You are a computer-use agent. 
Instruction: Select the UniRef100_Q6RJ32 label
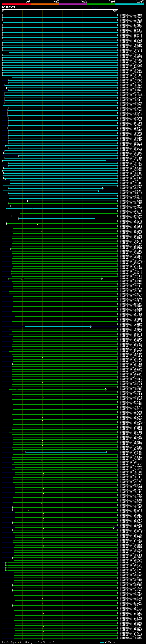click(131, 221)
